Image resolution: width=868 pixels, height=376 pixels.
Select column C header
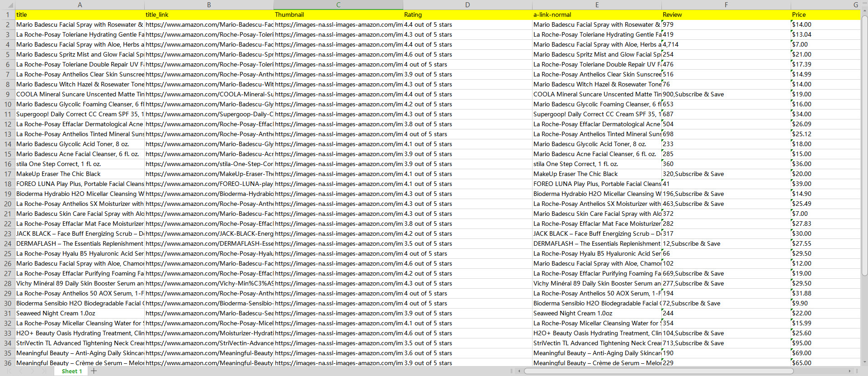click(338, 5)
